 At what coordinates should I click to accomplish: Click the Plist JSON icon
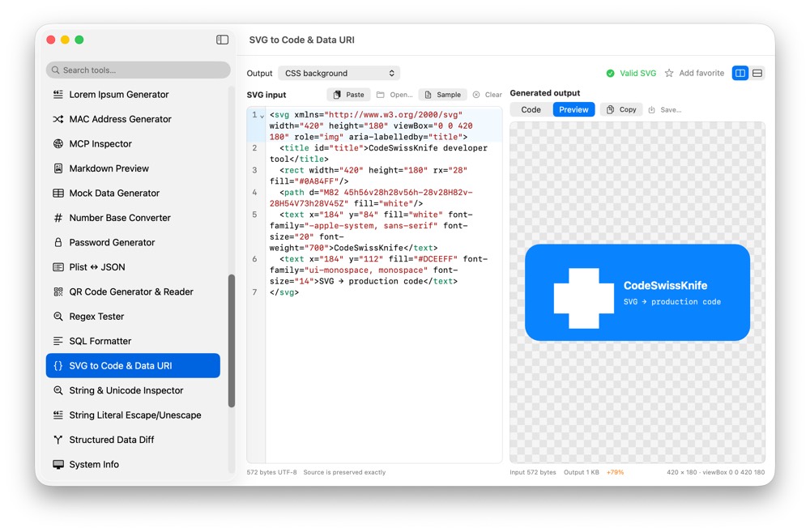click(x=58, y=267)
